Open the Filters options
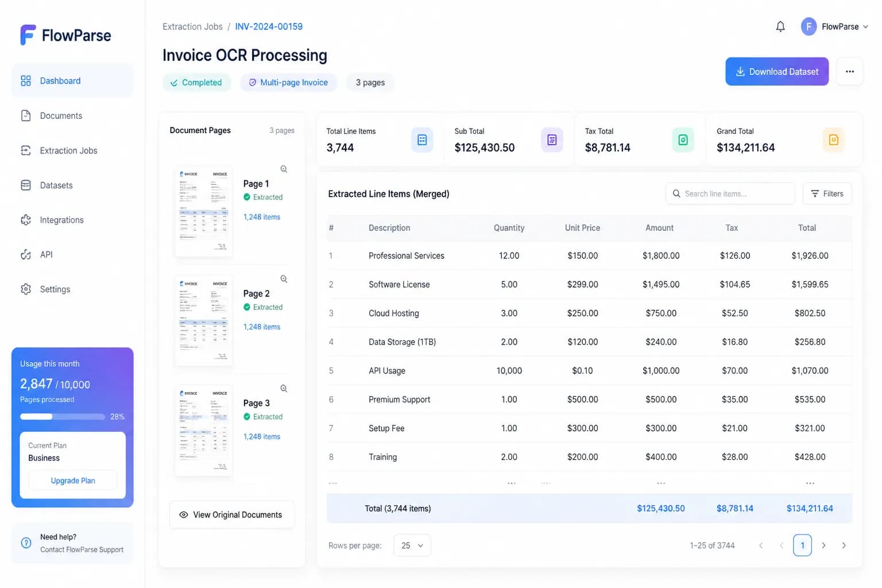 tap(827, 194)
